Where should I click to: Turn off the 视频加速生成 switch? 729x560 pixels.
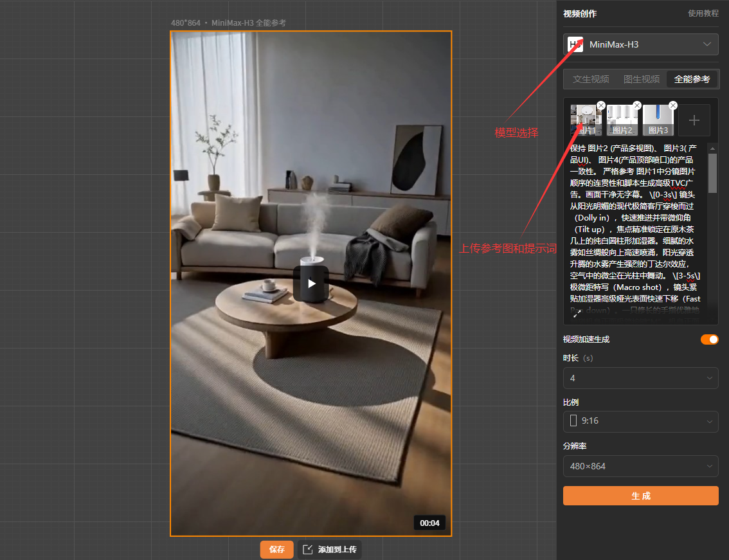pos(710,339)
